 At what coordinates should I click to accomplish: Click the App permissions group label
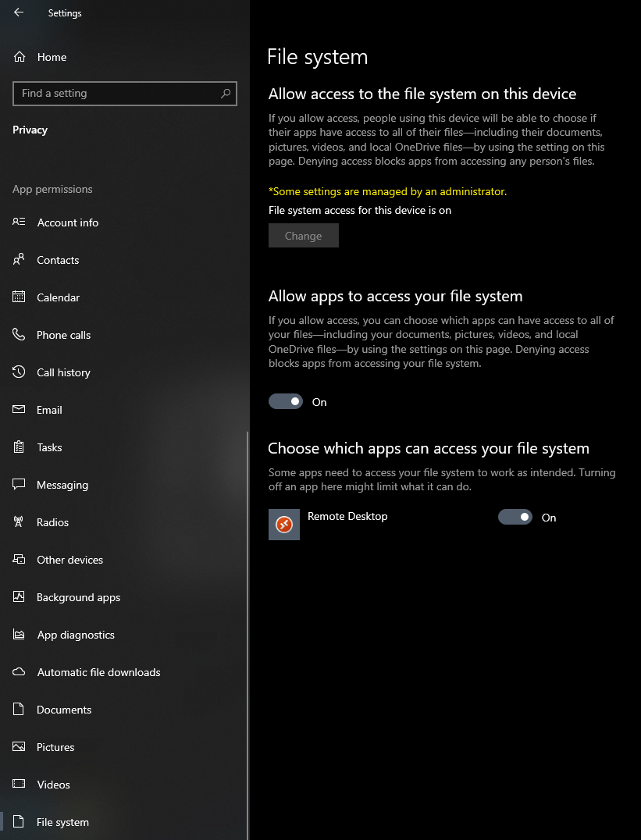click(x=52, y=189)
